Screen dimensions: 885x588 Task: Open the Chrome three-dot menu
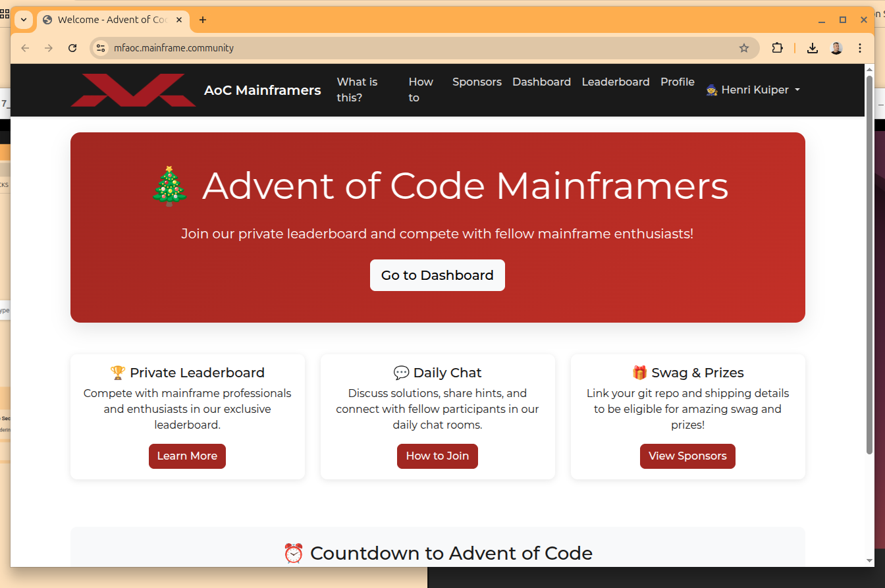860,48
